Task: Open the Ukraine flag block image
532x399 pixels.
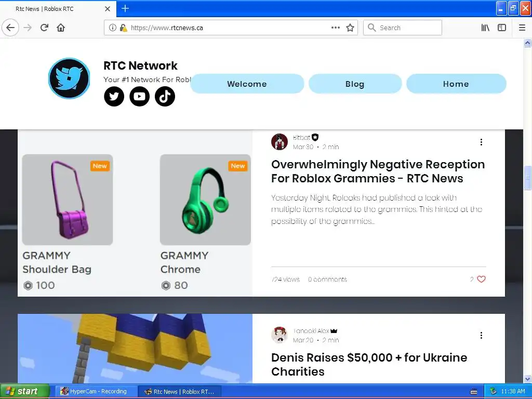Action: (135, 349)
